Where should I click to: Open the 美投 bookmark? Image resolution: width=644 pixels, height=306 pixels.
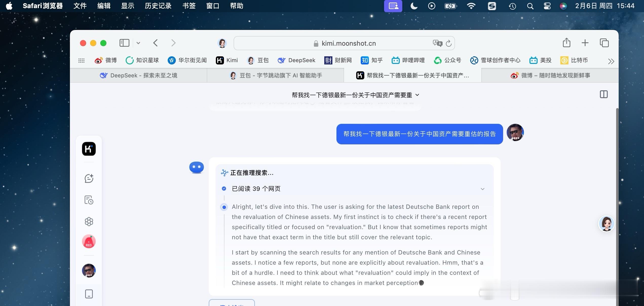[x=540, y=60]
